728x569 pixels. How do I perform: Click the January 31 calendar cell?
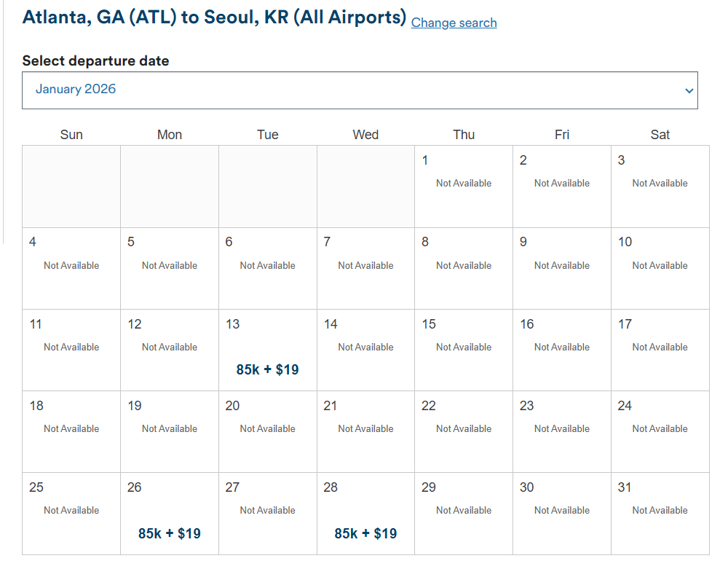(x=660, y=514)
